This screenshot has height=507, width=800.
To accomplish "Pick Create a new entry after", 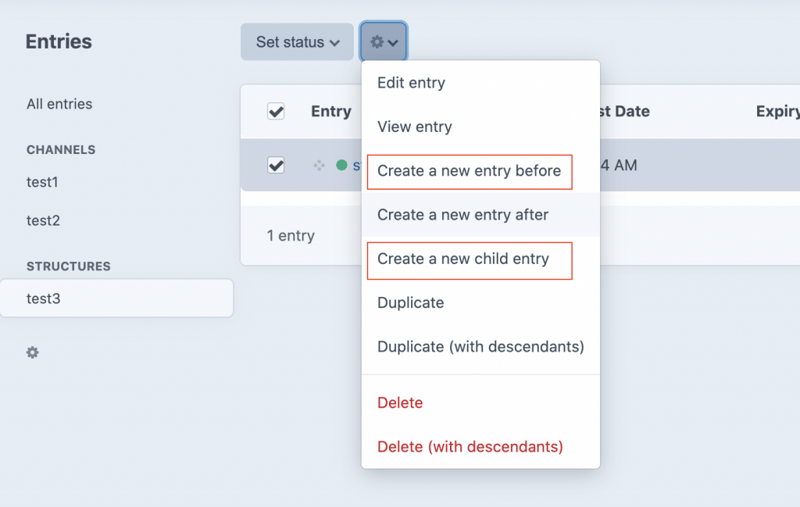I will 462,215.
